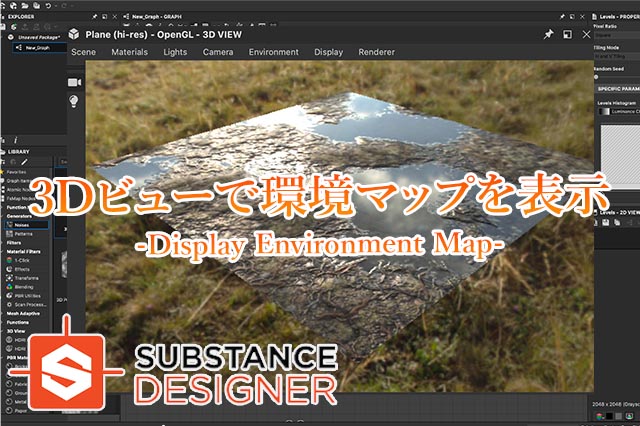
Task: Open the Materials menu
Action: (x=129, y=52)
